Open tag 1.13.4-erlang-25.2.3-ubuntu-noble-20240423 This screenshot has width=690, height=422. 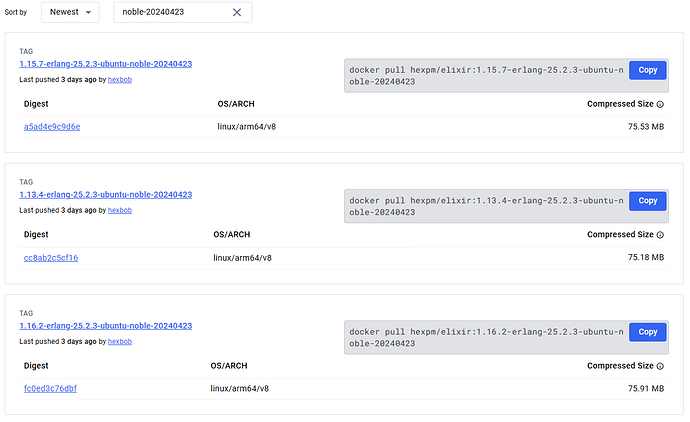[x=105, y=194]
